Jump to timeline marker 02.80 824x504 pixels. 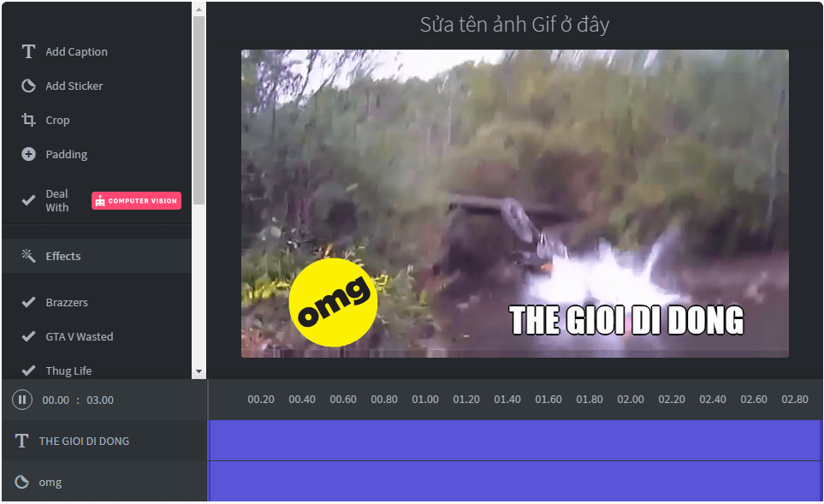[x=795, y=400]
